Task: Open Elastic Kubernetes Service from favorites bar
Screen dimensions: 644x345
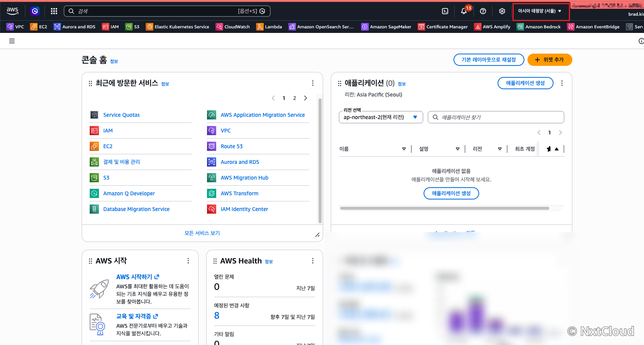Action: (177, 27)
